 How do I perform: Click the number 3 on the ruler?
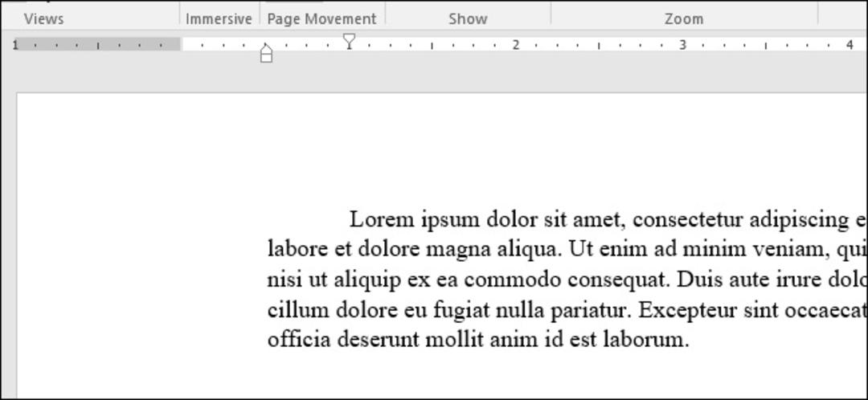coord(682,45)
